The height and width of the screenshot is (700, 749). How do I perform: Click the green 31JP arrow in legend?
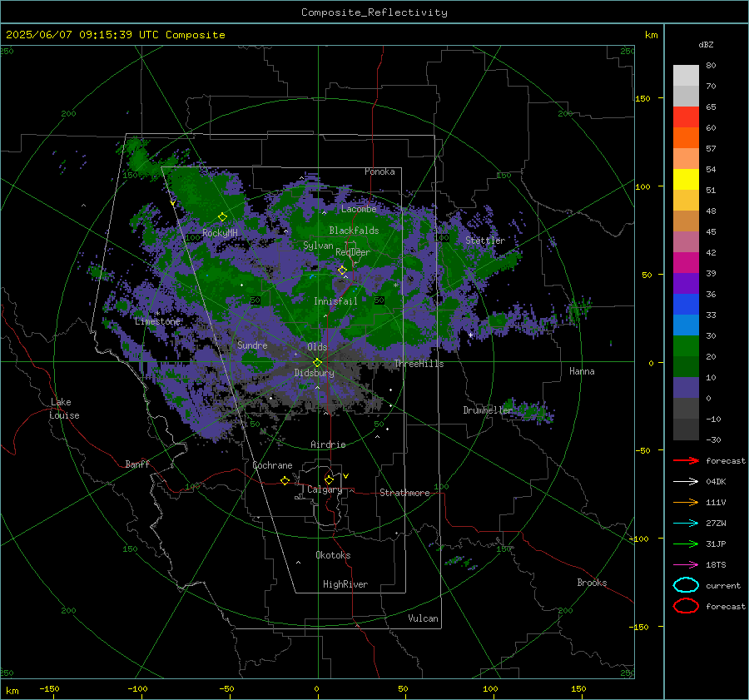[686, 544]
